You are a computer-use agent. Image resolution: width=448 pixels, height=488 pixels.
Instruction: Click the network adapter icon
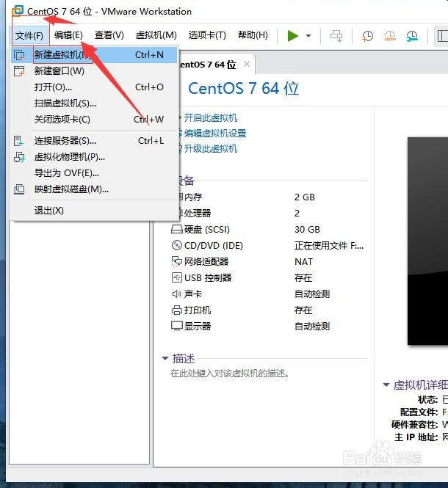coord(177,261)
